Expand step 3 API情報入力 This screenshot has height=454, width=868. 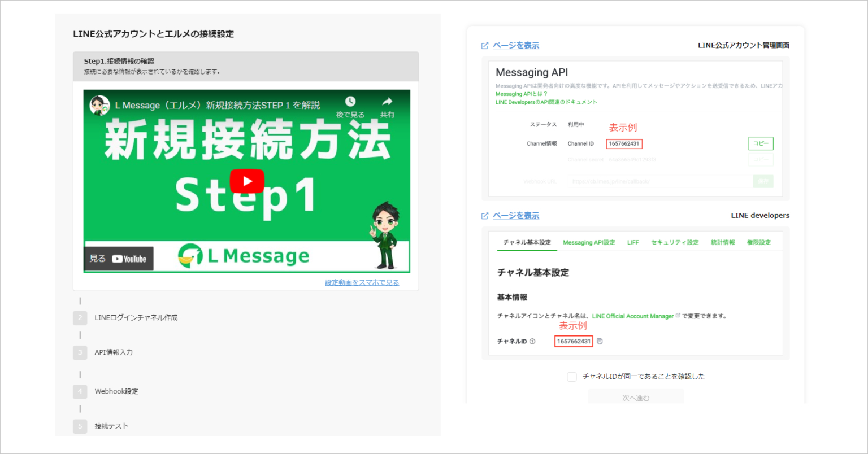(114, 352)
